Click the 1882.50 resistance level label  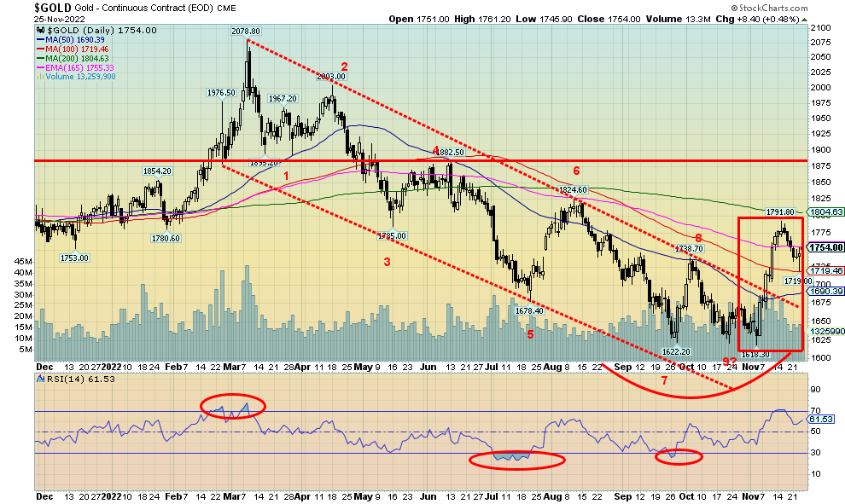point(446,152)
